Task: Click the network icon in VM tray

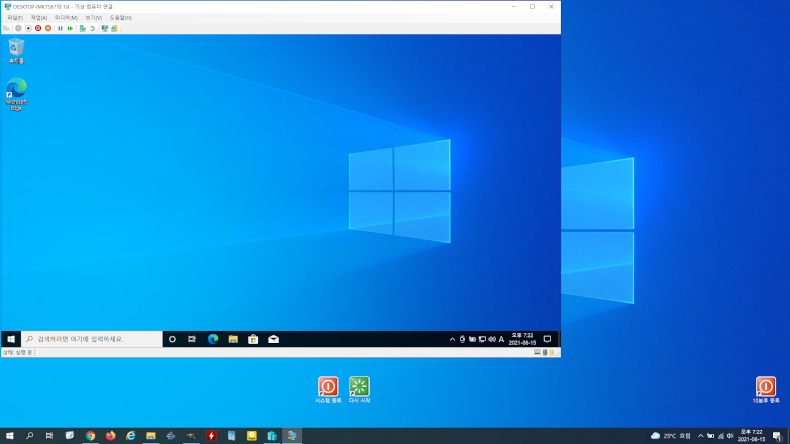Action: [482, 340]
